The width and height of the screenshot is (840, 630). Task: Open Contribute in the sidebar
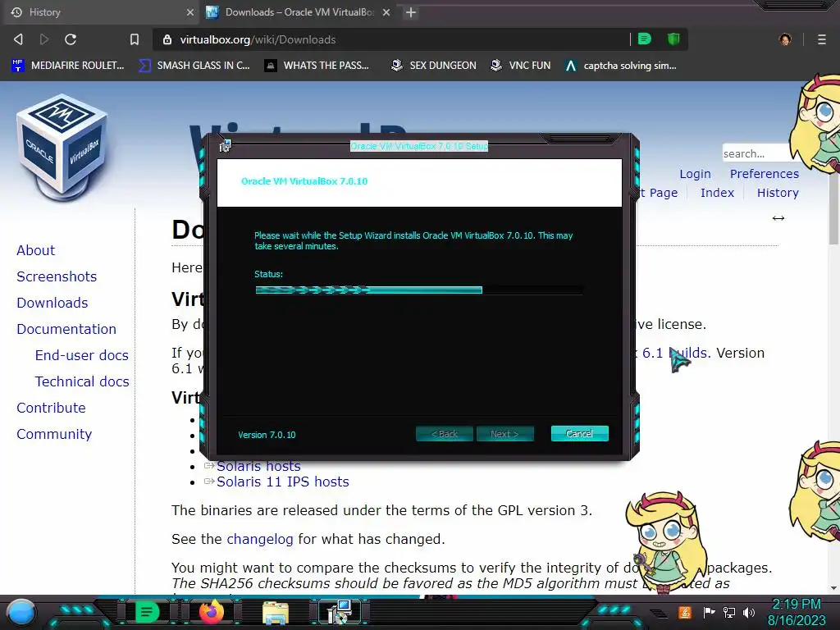pyautogui.click(x=51, y=408)
